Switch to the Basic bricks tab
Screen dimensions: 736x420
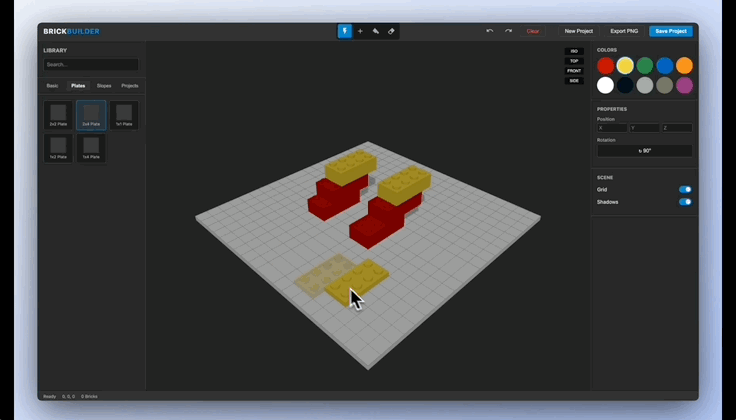click(52, 86)
